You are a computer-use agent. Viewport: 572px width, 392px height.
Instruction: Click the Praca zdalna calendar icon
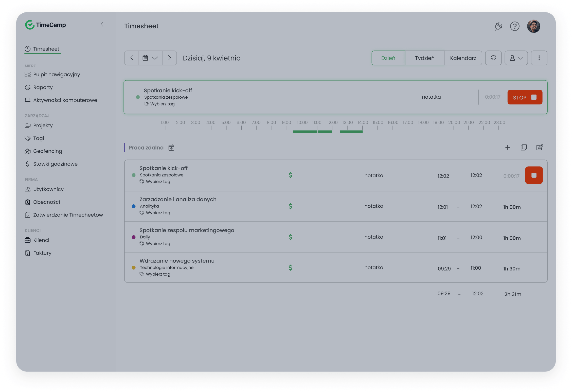[171, 148]
